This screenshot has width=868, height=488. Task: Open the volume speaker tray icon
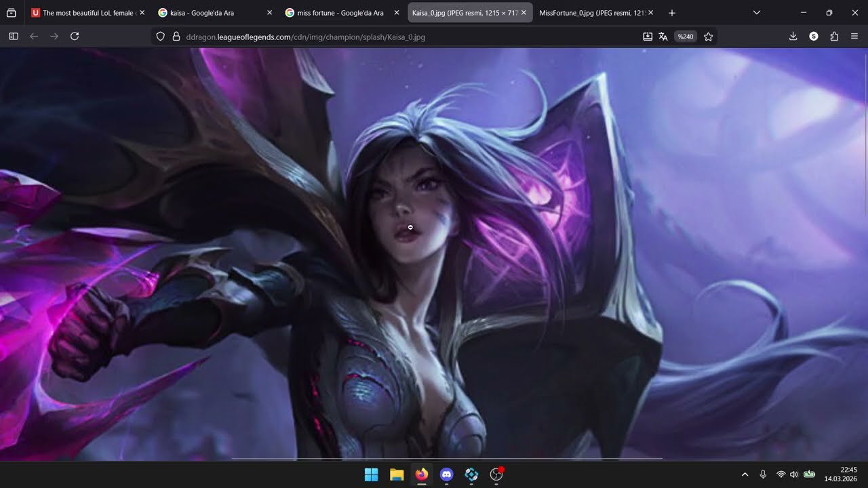coord(794,474)
